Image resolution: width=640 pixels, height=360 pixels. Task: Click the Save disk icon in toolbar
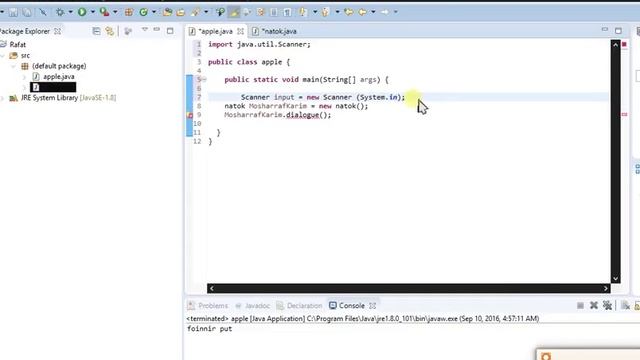[x=13, y=12]
